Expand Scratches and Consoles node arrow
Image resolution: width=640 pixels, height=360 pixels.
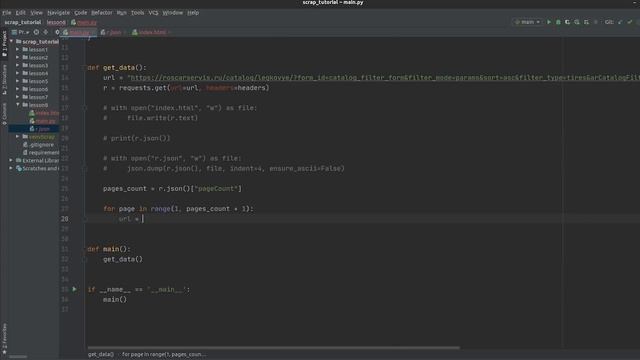pos(11,168)
